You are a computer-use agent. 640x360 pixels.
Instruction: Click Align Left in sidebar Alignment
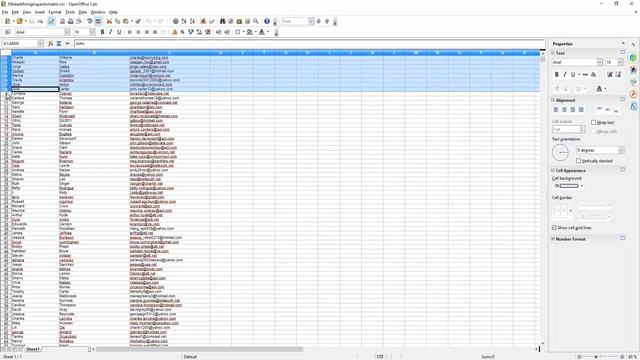[556, 110]
